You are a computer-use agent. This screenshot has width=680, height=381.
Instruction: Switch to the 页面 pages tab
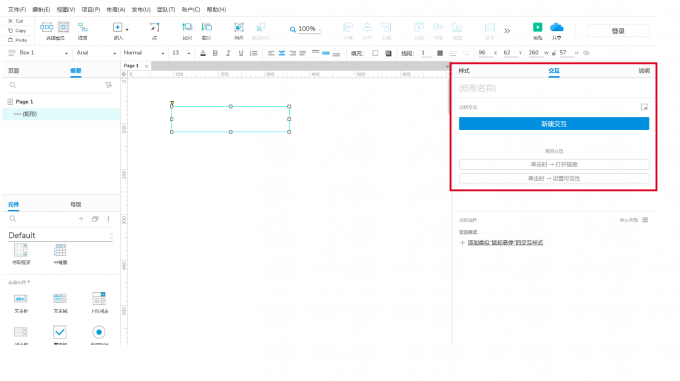point(13,70)
